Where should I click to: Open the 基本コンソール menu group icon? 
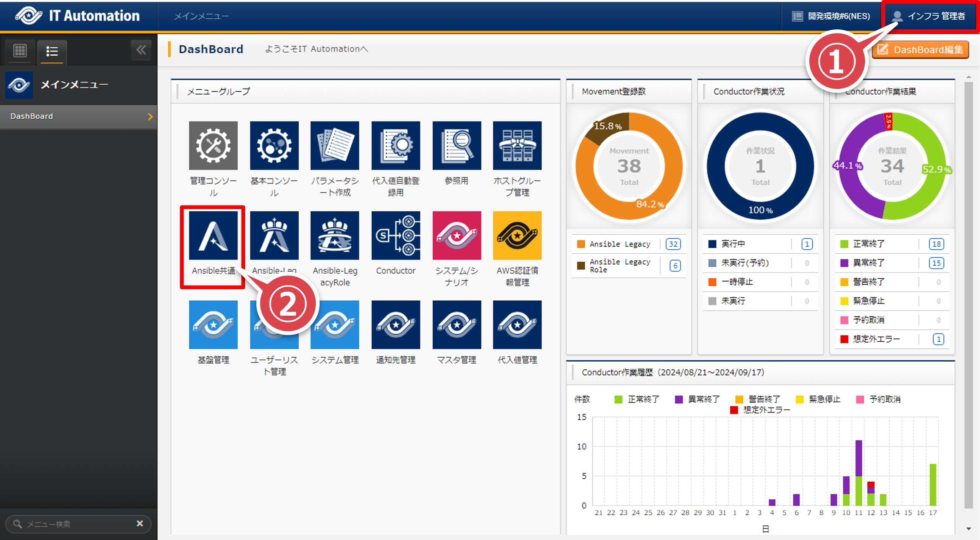point(274,146)
